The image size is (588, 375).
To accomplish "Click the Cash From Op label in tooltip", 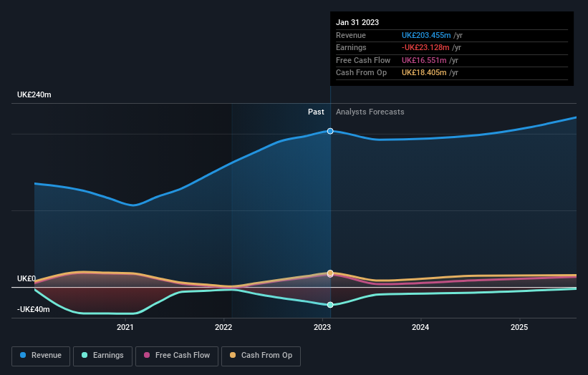I will tap(362, 73).
